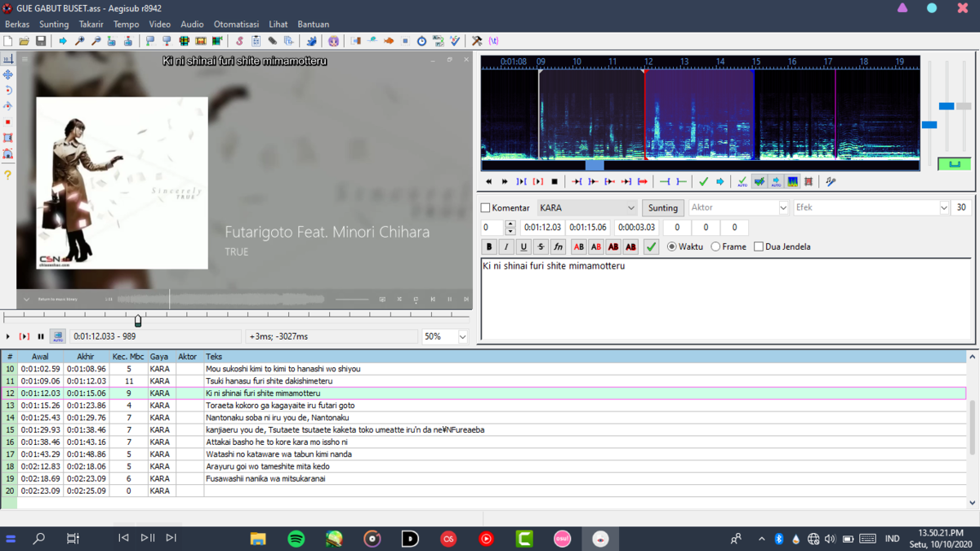
Task: Open the Sunting menu
Action: click(54, 24)
